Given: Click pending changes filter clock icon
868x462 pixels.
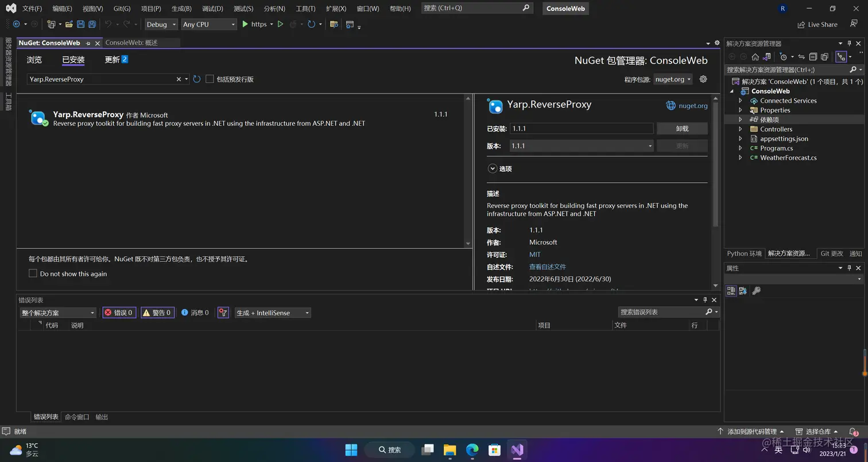Looking at the screenshot, I should [x=783, y=56].
